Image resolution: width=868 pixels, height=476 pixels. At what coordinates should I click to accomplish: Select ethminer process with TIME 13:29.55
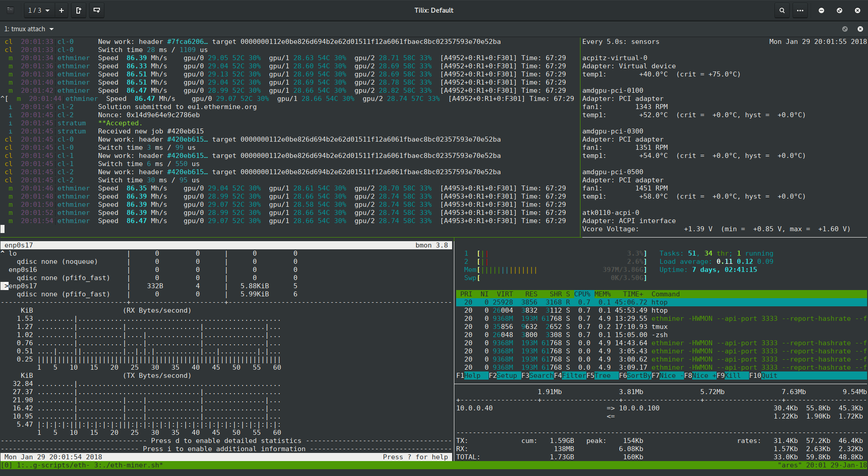[661, 319]
